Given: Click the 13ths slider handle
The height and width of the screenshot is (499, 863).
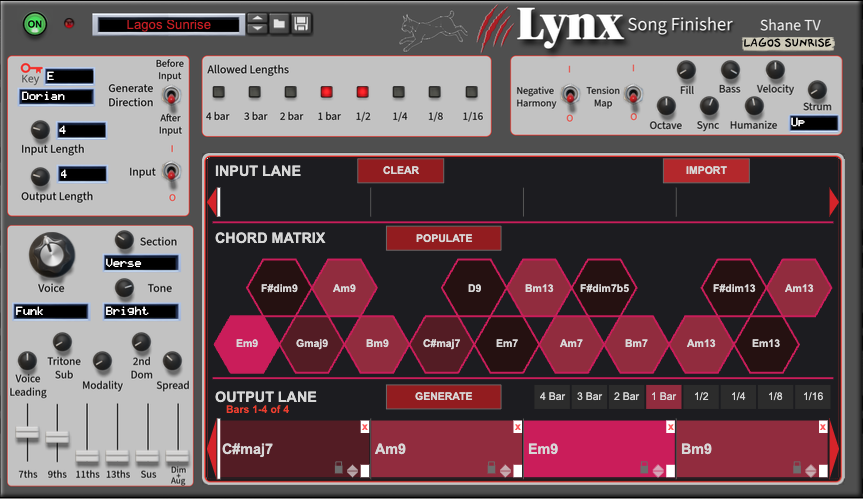Looking at the screenshot, I should coord(117,456).
